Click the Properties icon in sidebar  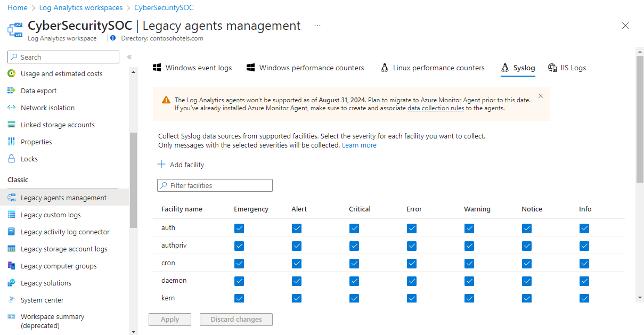tap(12, 142)
